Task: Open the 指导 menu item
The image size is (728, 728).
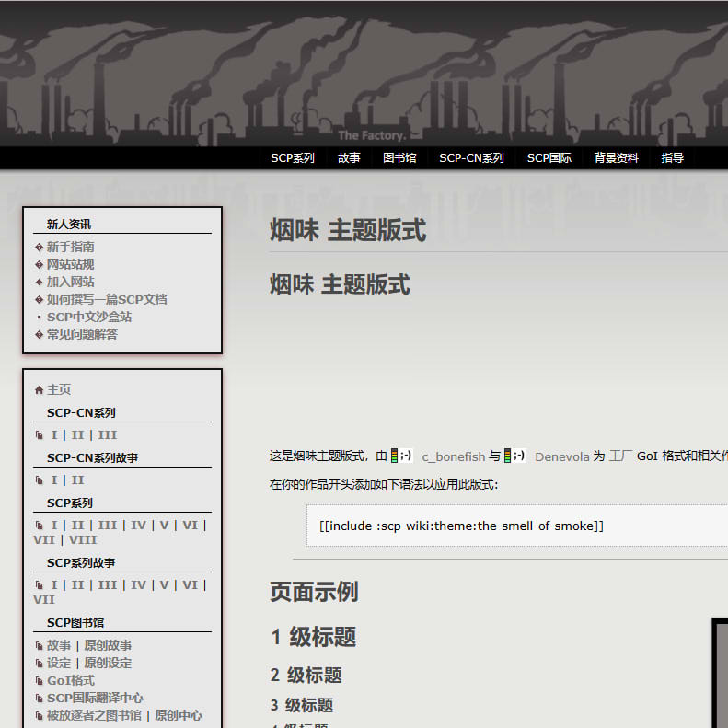Action: 672,158
